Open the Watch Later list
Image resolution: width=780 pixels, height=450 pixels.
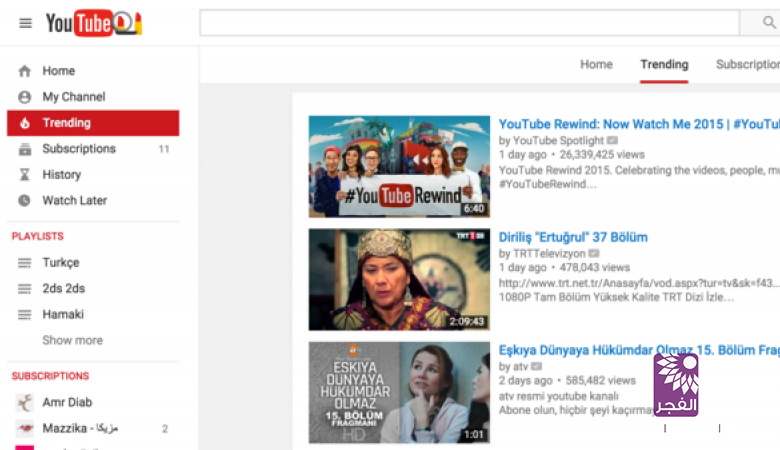tap(74, 201)
